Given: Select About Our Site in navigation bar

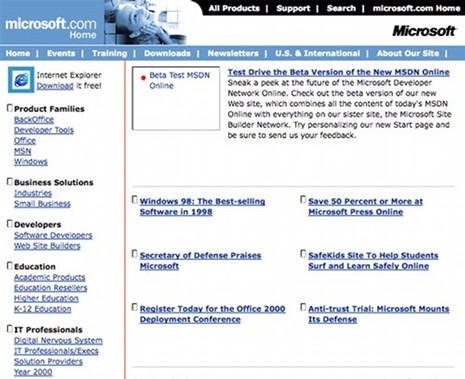Looking at the screenshot, I should click(408, 53).
